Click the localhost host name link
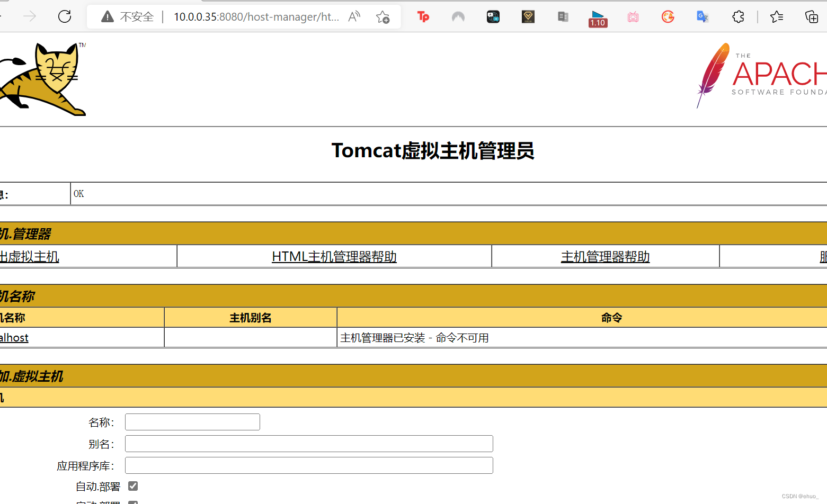The height and width of the screenshot is (504, 827). (x=14, y=338)
